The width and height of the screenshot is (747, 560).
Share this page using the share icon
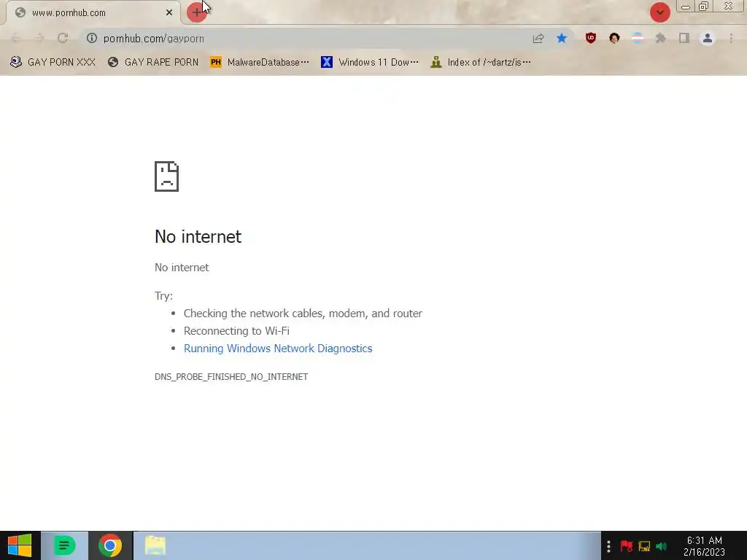point(538,38)
